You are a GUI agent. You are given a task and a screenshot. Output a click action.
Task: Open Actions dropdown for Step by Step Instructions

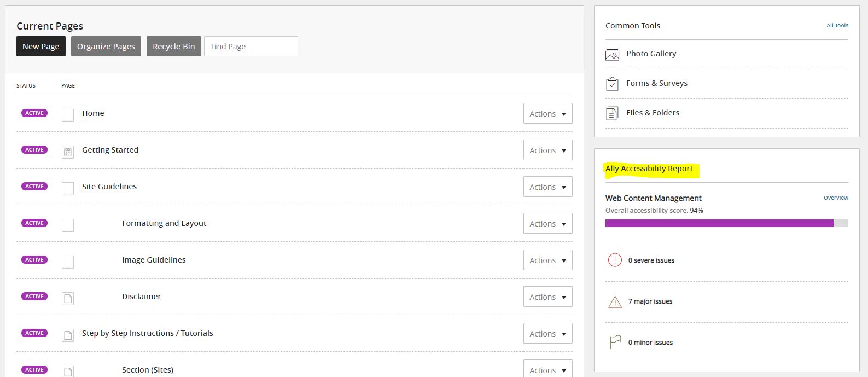point(547,333)
